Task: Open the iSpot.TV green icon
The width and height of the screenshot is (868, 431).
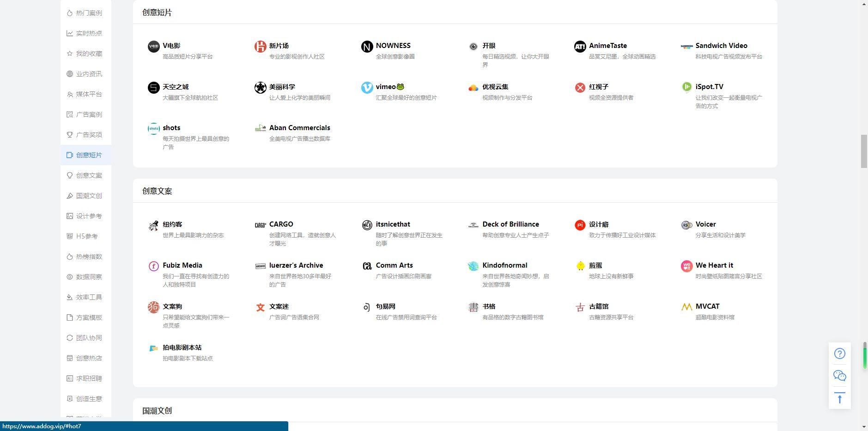Action: coord(686,87)
